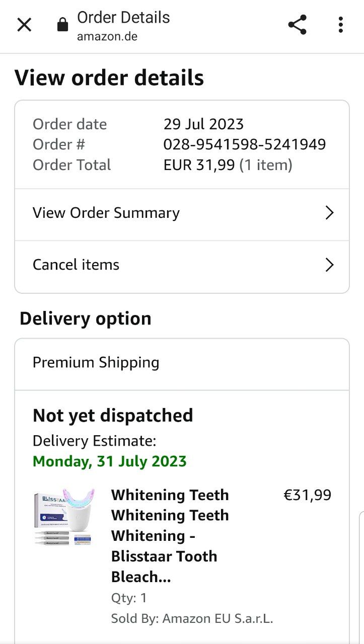The width and height of the screenshot is (364, 644).
Task: Expand the View Order Summary chevron
Action: [x=329, y=213]
